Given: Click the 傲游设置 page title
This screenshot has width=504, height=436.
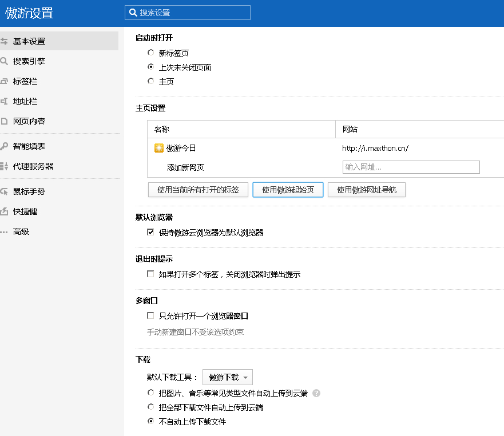Looking at the screenshot, I should pyautogui.click(x=29, y=13).
